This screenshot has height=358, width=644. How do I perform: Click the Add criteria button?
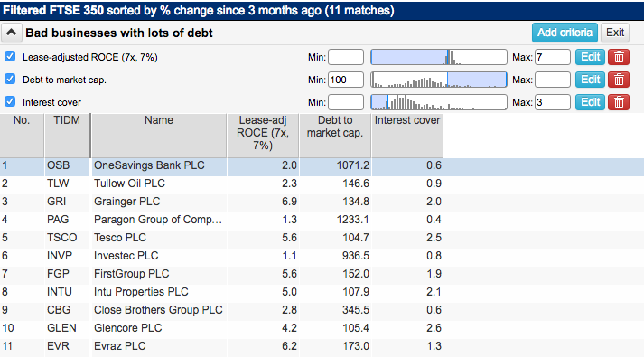coord(565,33)
